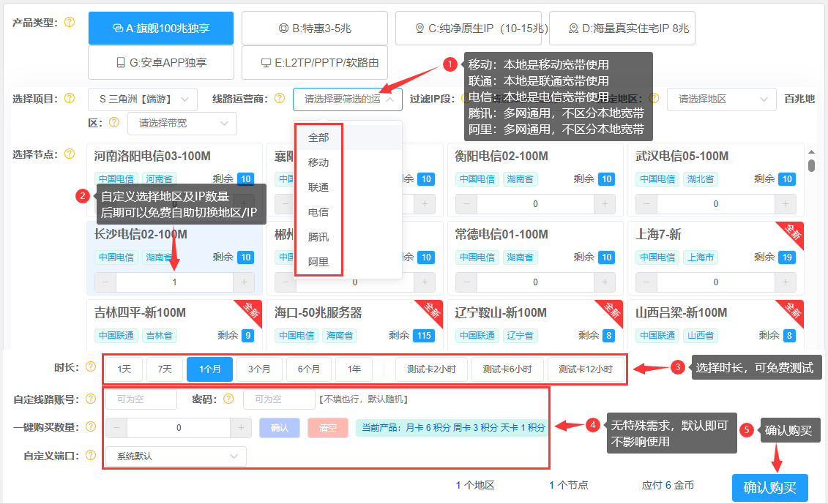Select the 7天 duration option

pos(165,369)
